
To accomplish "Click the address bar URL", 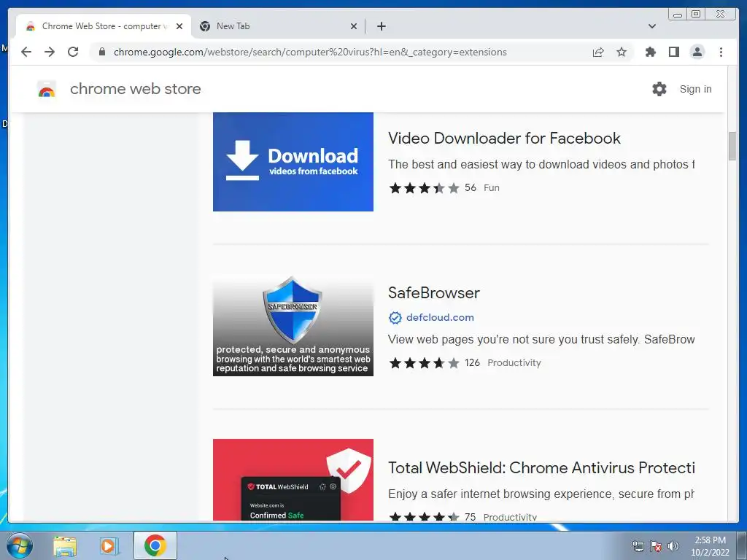I will 310,52.
